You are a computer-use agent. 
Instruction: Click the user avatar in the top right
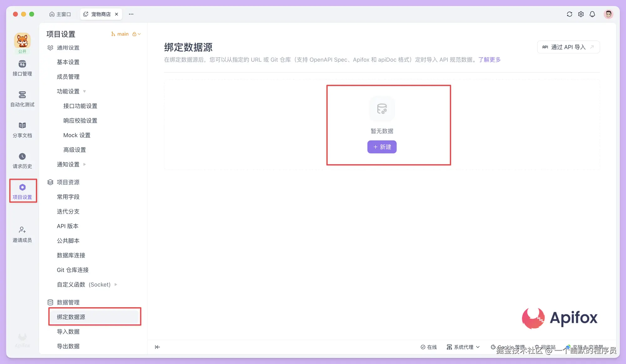(x=608, y=14)
